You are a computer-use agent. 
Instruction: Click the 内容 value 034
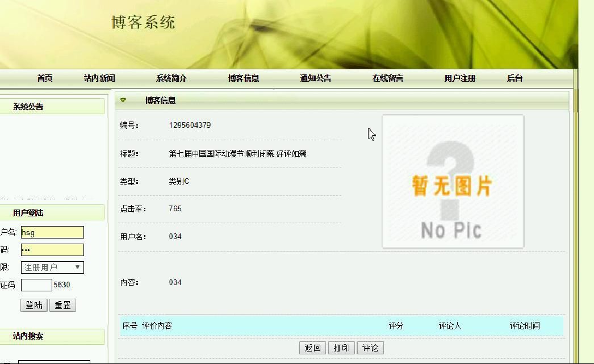pos(175,283)
